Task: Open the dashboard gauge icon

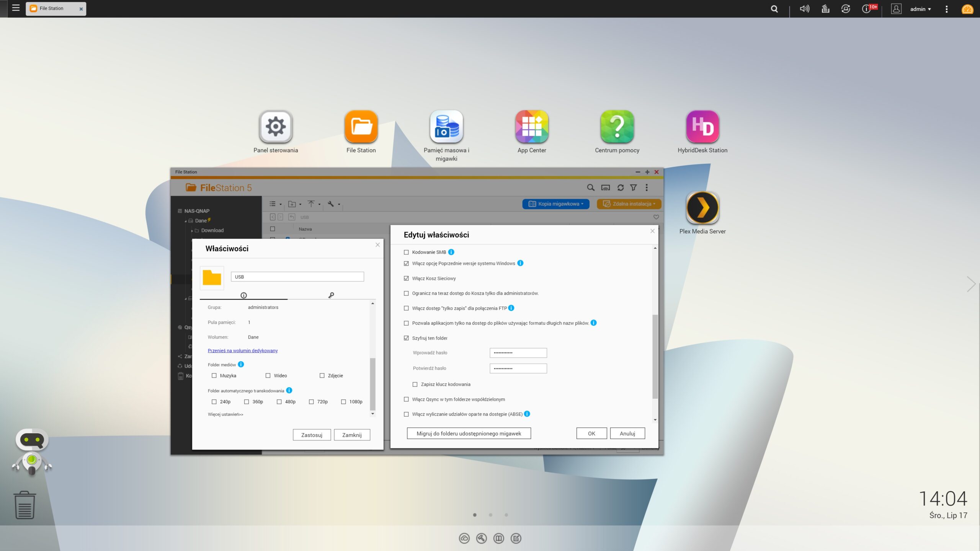Action: pos(967,9)
